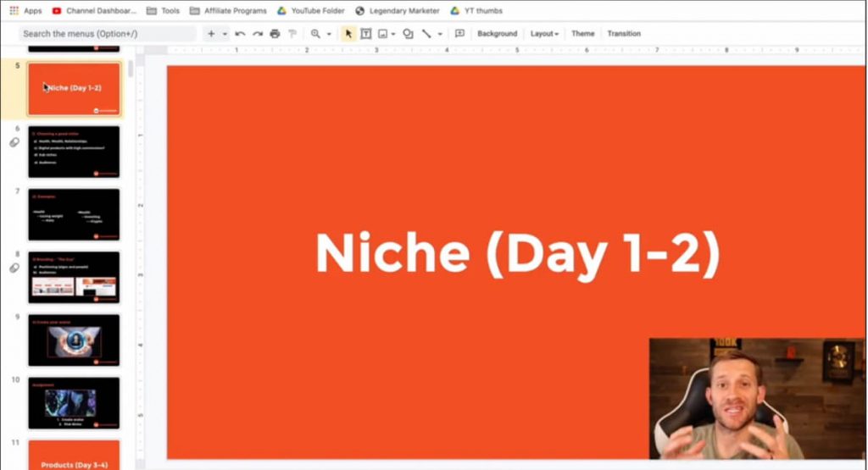Open the Apps bookmark
This screenshot has height=470, width=868.
(25, 10)
